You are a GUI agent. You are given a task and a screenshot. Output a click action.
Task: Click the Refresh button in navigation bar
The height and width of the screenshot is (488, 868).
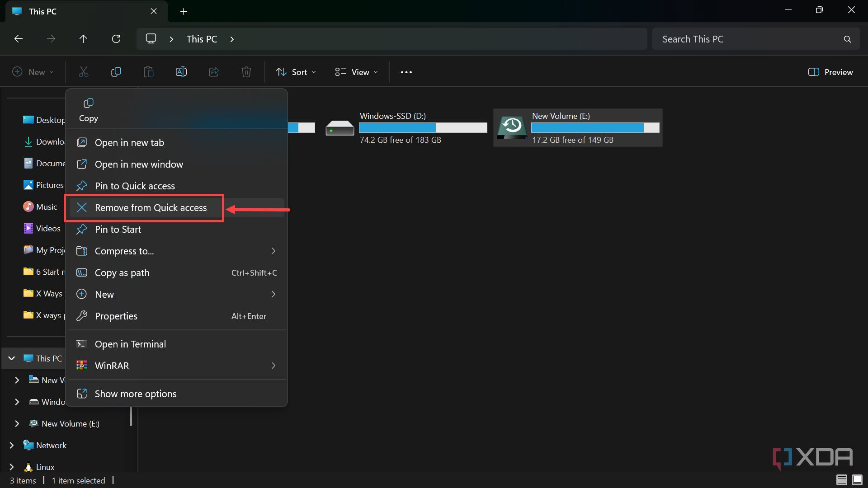click(x=116, y=39)
